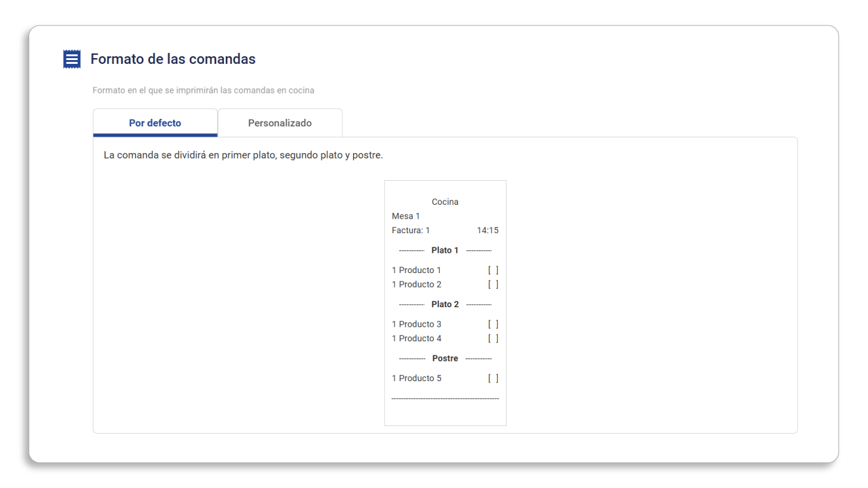The height and width of the screenshot is (488, 868).
Task: Click the 14:15 time on the ticket
Action: pyautogui.click(x=487, y=231)
